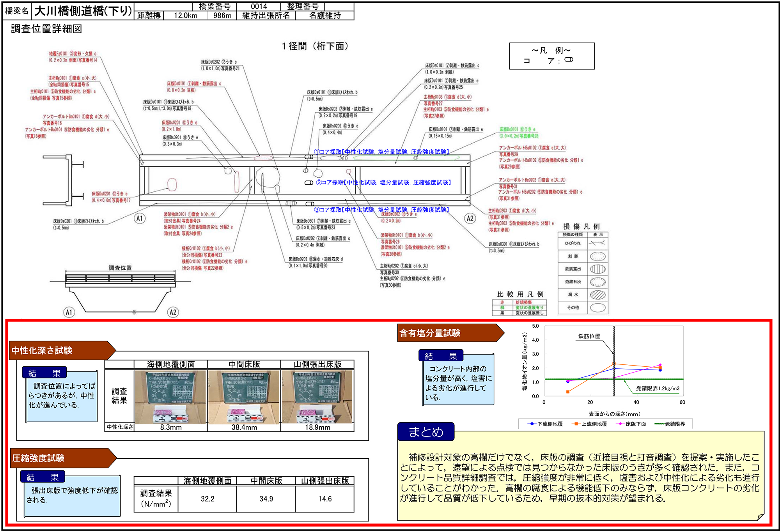
Task: Click the 中間床版 neutralization test photo
Action: [x=244, y=397]
